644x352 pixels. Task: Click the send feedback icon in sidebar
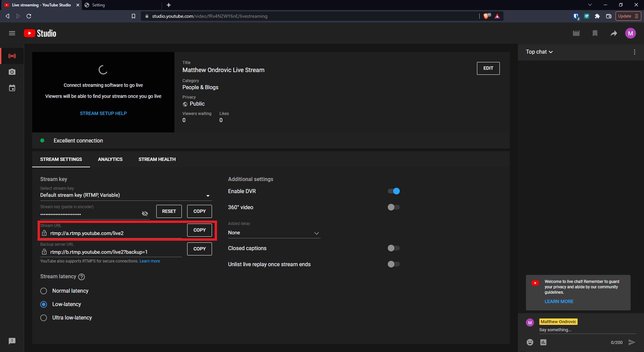12,341
